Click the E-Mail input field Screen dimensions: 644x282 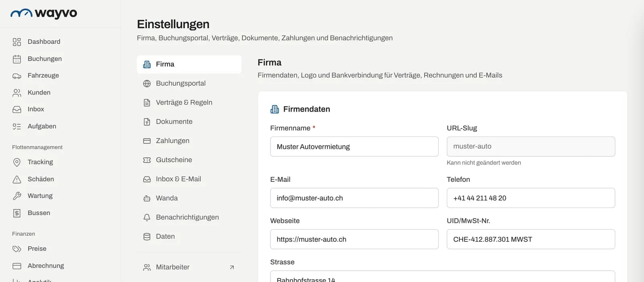point(354,198)
